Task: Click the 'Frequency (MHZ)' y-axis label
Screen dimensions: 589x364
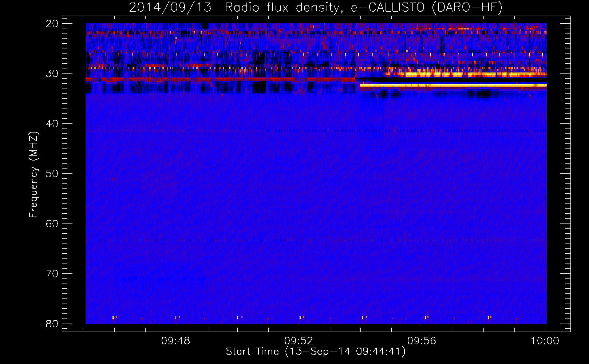Action: point(33,175)
